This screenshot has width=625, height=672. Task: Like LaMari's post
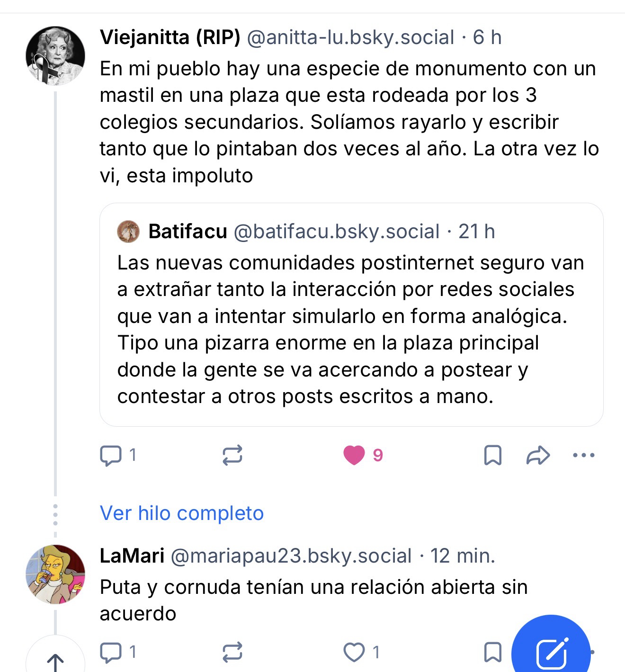354,653
